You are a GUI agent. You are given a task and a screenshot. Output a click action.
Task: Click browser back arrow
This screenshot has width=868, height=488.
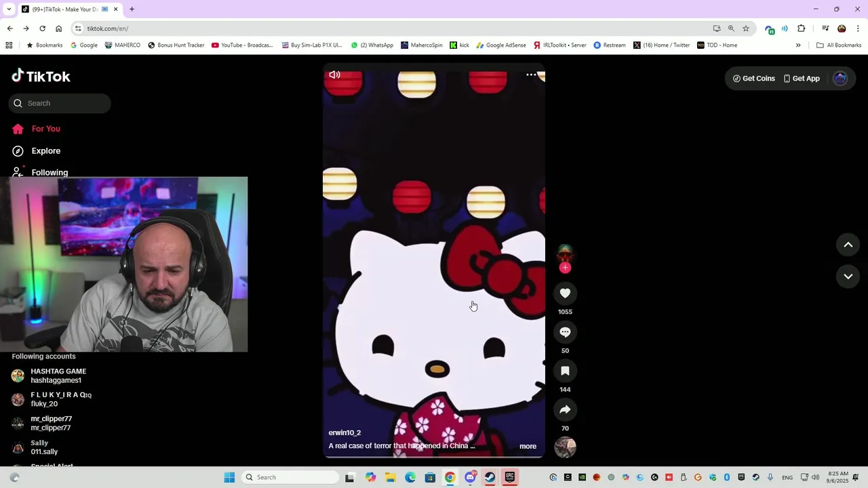pyautogui.click(x=9, y=28)
